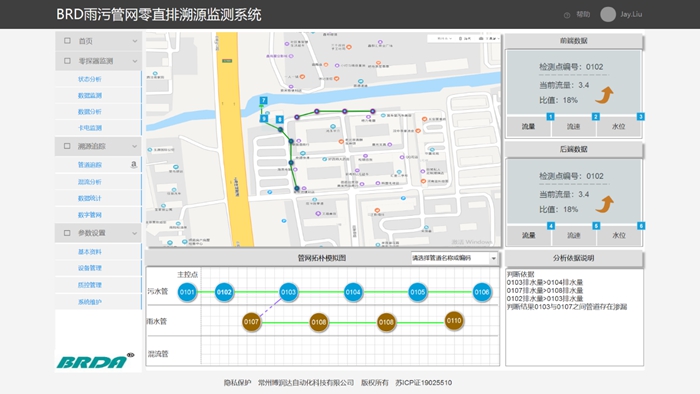Check the 参数设置 checkbox
Viewport: 700px width, 394px height.
point(67,233)
